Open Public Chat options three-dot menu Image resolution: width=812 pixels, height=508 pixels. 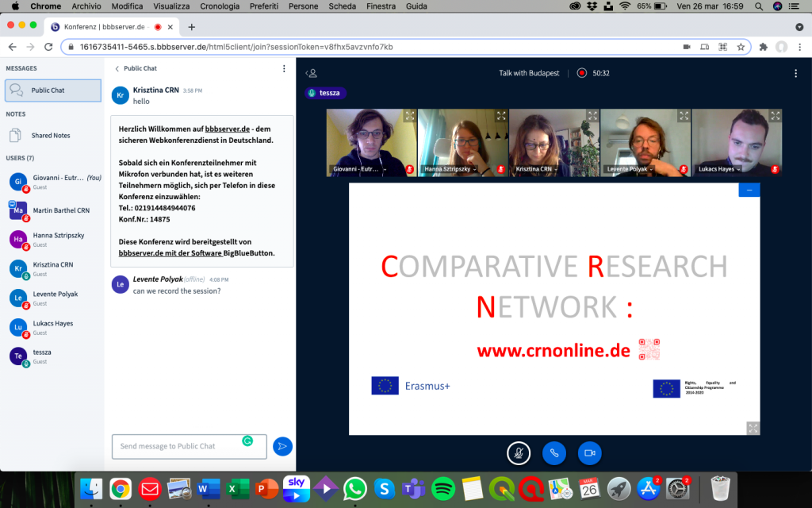(x=284, y=68)
